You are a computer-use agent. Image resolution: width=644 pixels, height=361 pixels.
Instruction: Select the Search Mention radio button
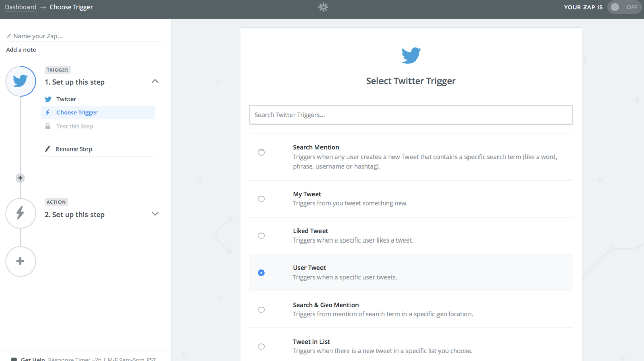pos(261,153)
